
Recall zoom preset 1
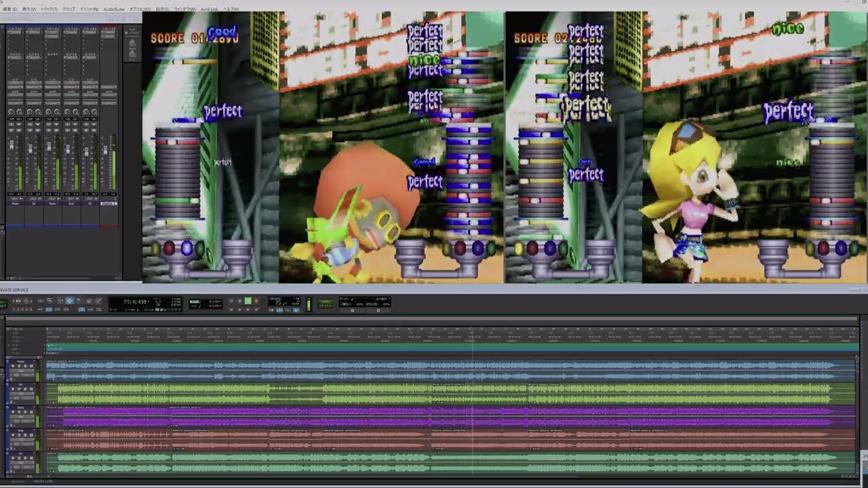point(14,309)
